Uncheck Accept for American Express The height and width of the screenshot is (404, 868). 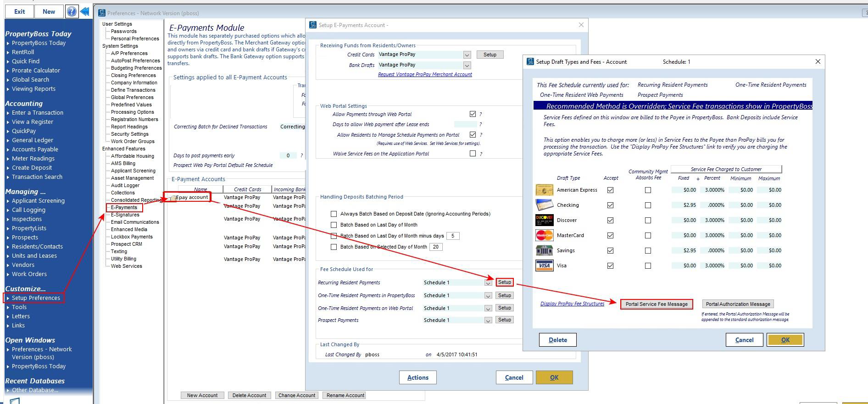pos(610,190)
